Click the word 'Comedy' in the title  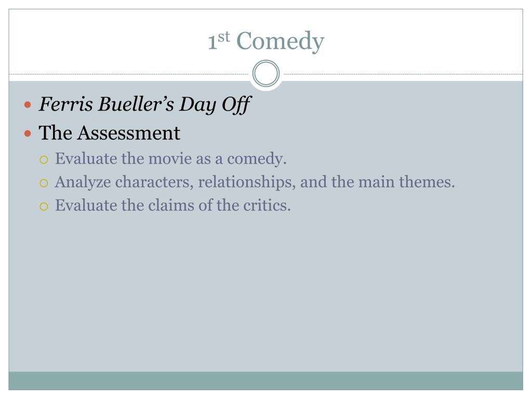pos(280,41)
